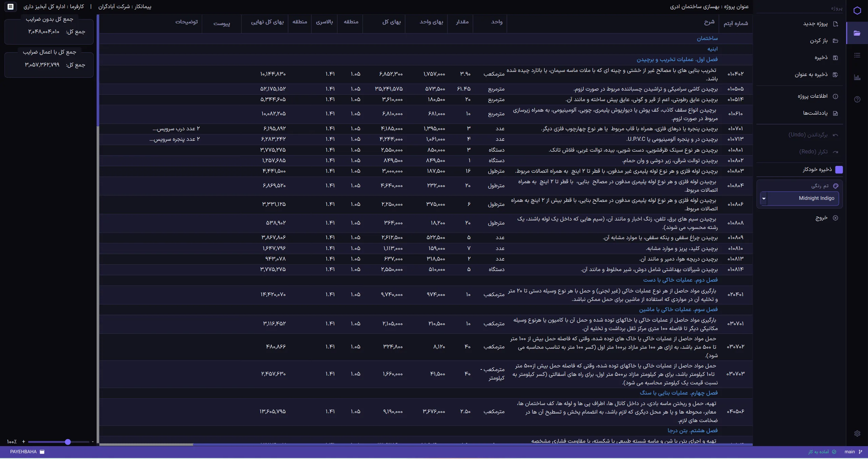
Task: Click the آماده به کار status text
Action: coord(818,452)
